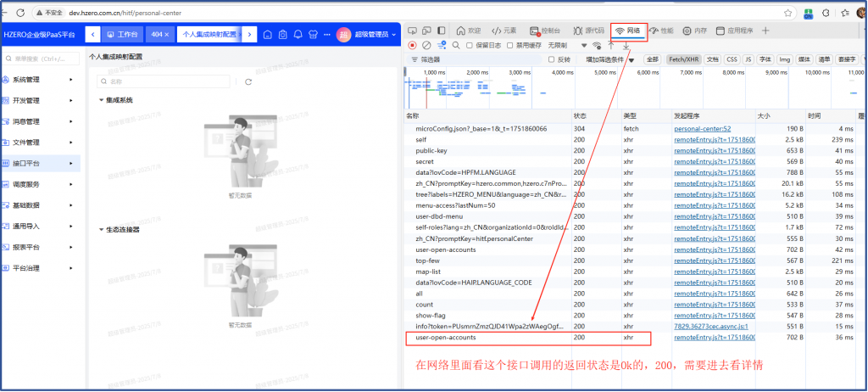
Task: Expand the 接口平台 sidebar menu
Action: [x=42, y=163]
